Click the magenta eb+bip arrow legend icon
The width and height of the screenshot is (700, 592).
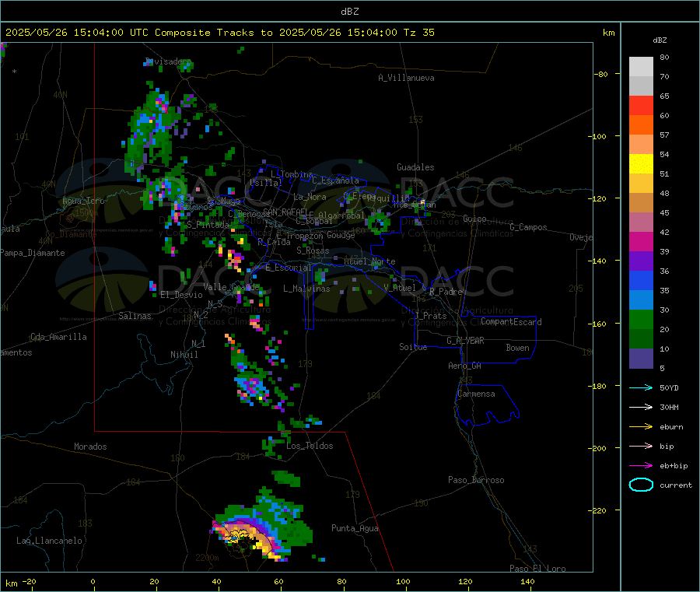641,465
